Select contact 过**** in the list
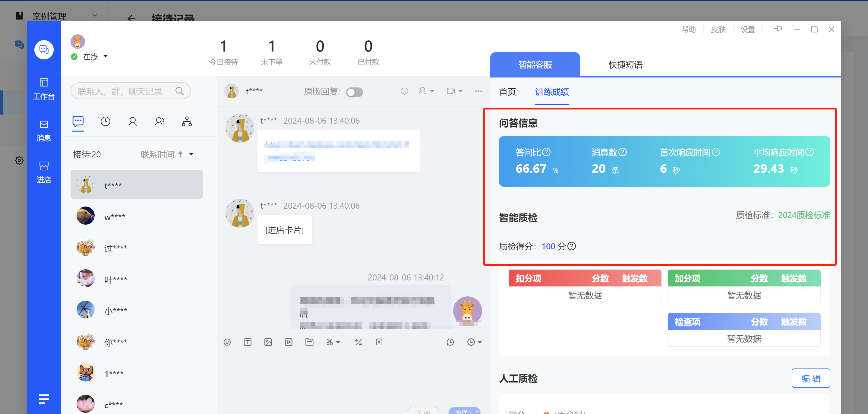868x414 pixels. pyautogui.click(x=137, y=247)
